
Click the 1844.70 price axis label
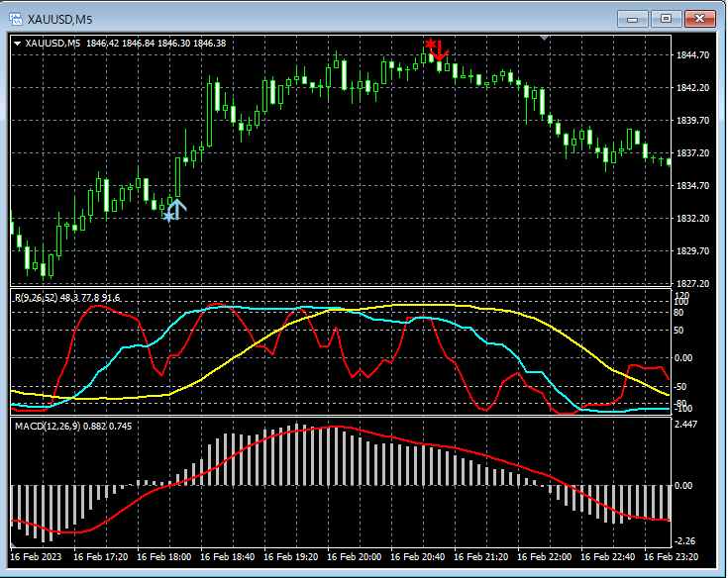click(x=691, y=55)
